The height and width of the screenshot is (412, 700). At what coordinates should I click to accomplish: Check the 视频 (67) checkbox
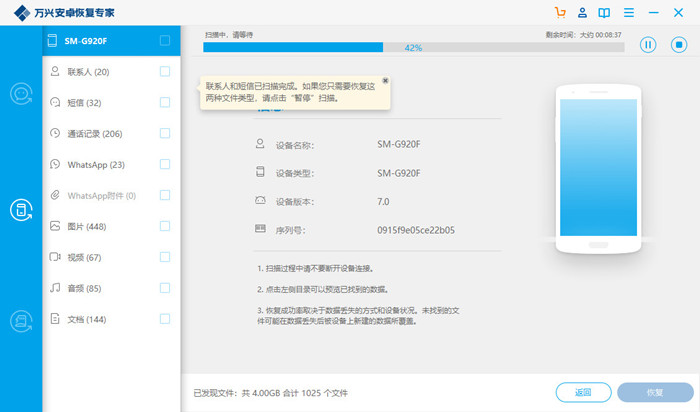pyautogui.click(x=165, y=257)
